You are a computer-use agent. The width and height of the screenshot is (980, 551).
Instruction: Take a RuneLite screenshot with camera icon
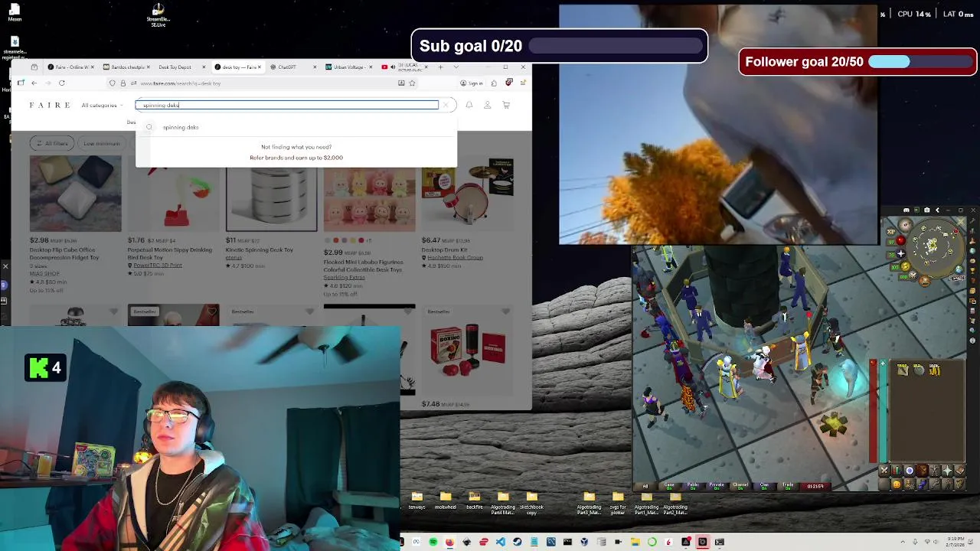coord(927,210)
